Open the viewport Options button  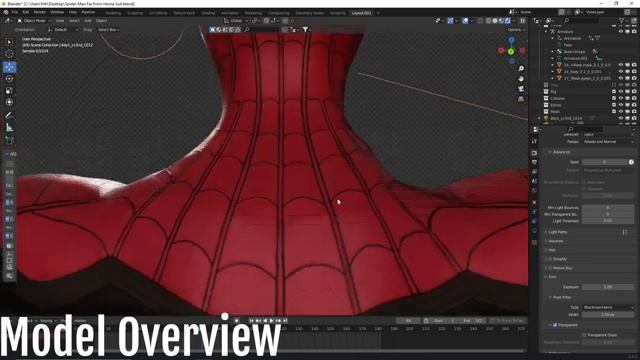pos(516,30)
